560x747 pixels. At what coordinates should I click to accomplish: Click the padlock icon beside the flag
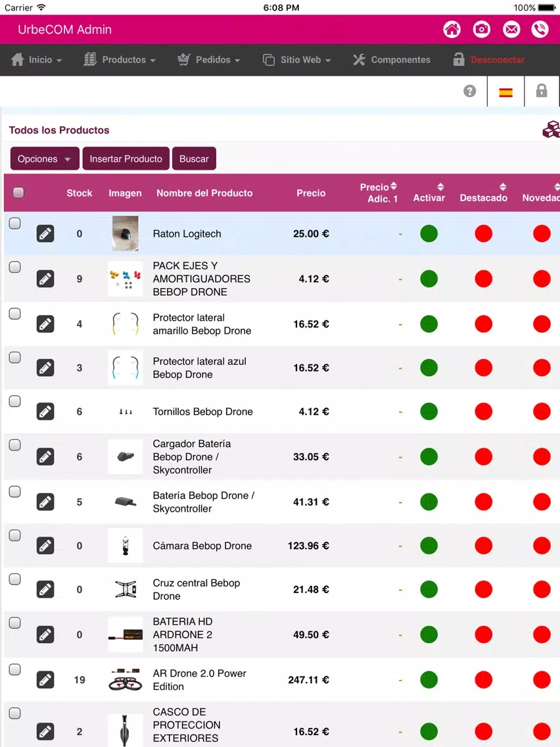542,91
